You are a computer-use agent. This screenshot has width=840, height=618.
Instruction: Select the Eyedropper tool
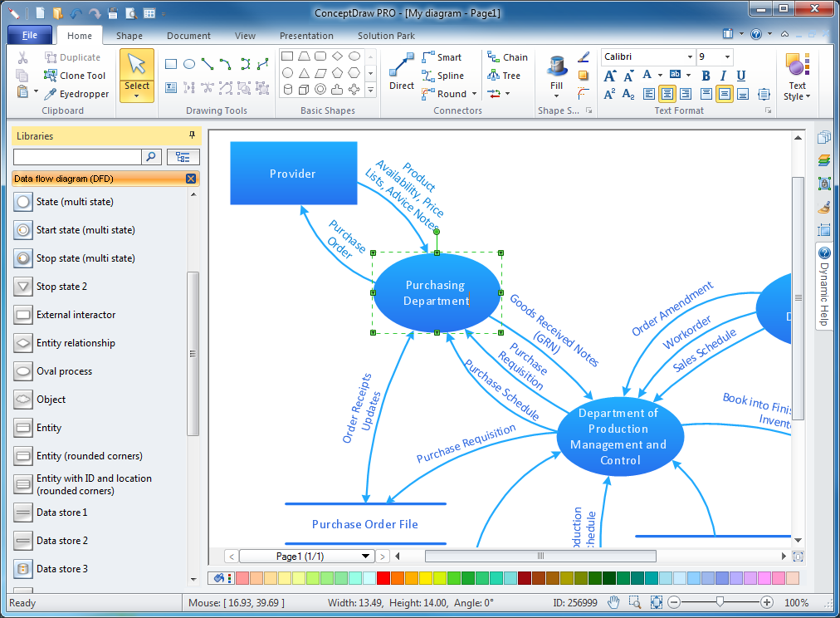click(76, 94)
